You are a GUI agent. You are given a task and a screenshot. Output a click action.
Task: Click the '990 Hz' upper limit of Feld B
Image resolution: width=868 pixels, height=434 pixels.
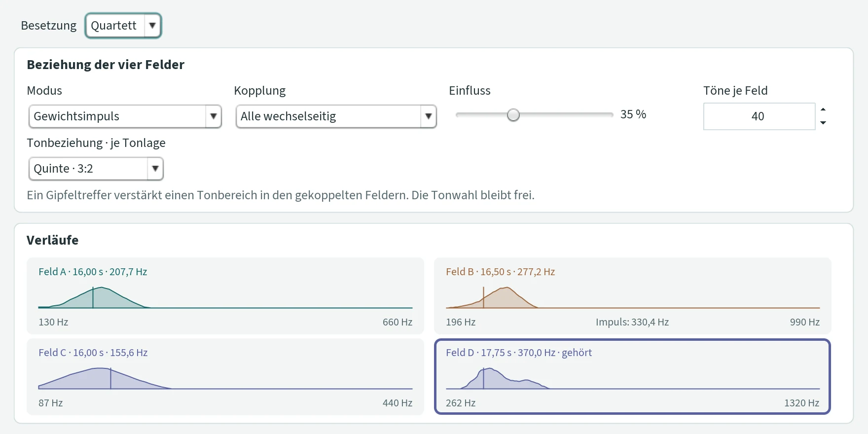(805, 322)
